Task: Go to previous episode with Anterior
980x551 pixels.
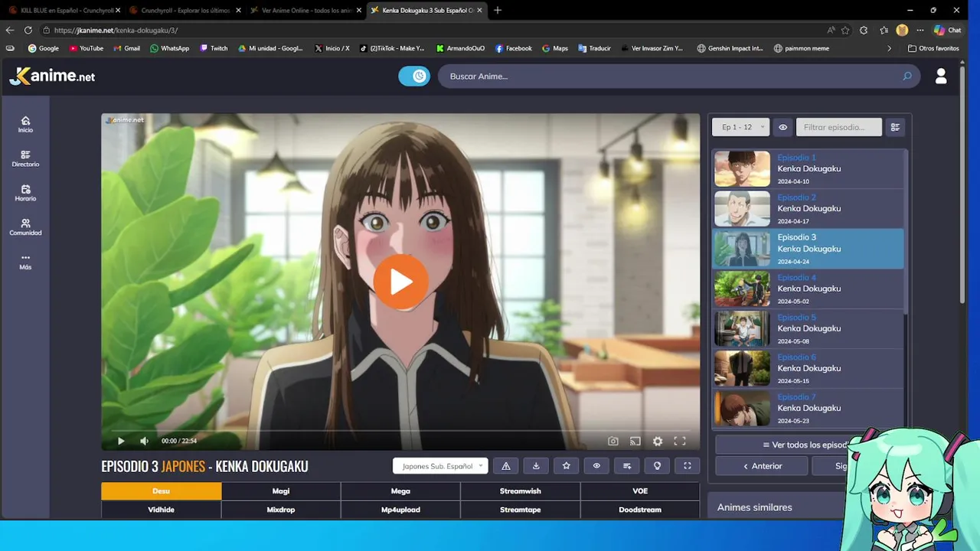Action: coord(763,466)
